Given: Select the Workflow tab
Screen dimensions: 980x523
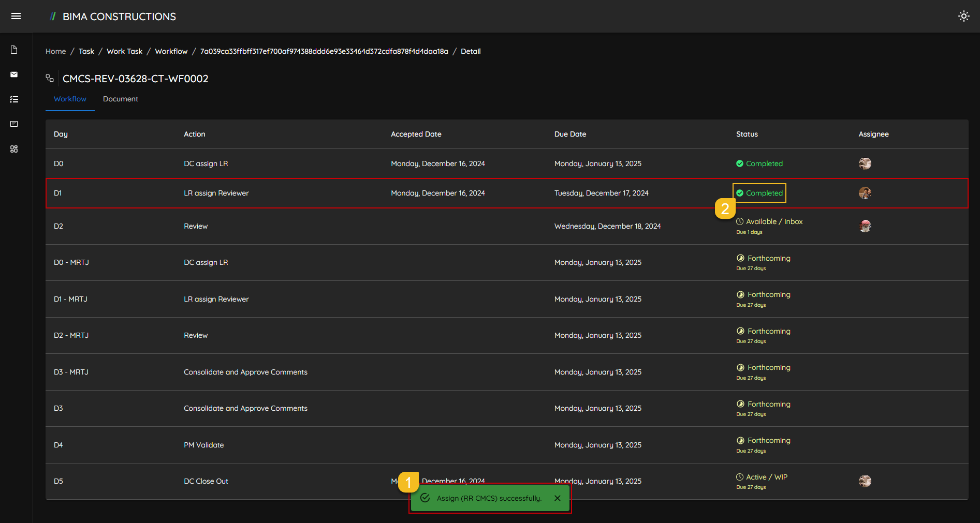Looking at the screenshot, I should click(x=70, y=99).
